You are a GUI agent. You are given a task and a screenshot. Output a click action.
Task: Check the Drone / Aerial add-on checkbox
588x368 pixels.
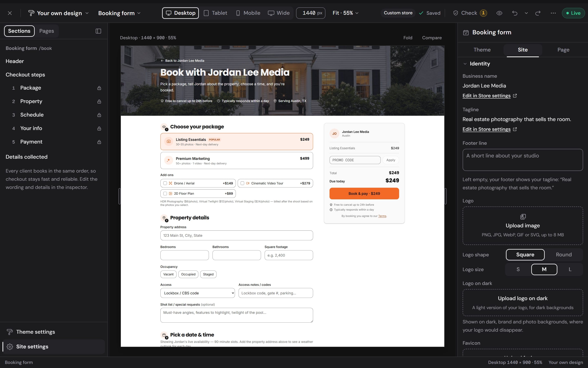click(x=165, y=183)
